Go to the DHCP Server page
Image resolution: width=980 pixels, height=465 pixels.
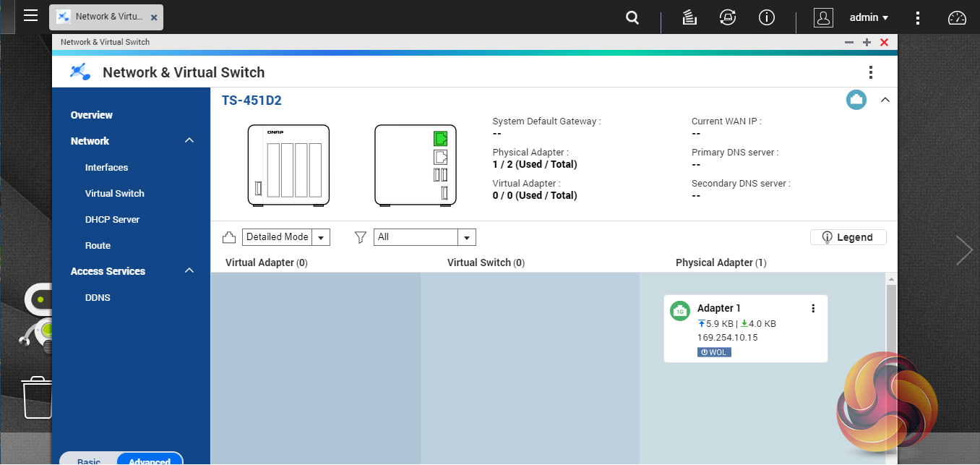(112, 219)
